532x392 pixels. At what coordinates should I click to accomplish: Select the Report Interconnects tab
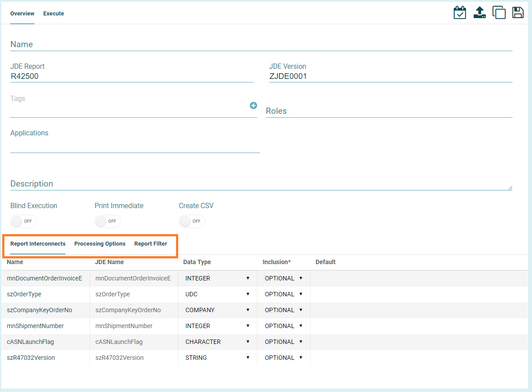point(38,244)
